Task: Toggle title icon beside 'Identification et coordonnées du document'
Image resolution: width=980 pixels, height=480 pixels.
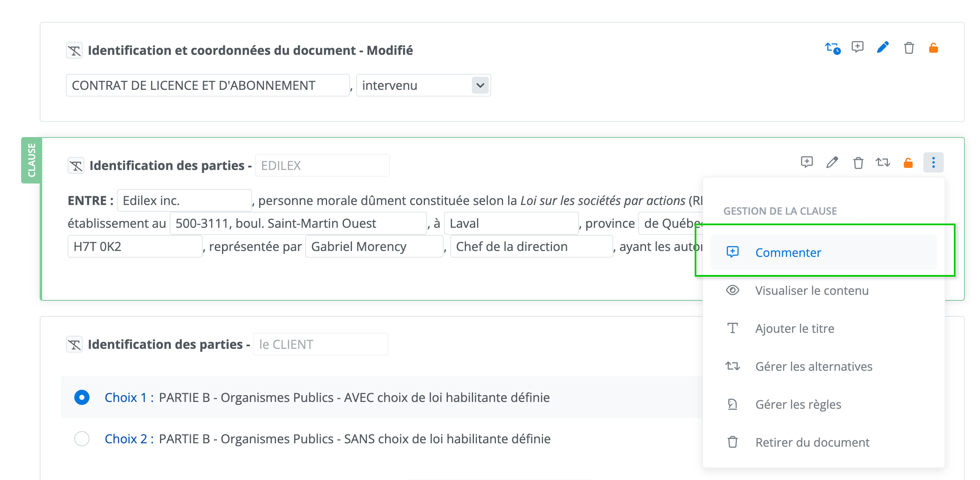Action: tap(75, 51)
